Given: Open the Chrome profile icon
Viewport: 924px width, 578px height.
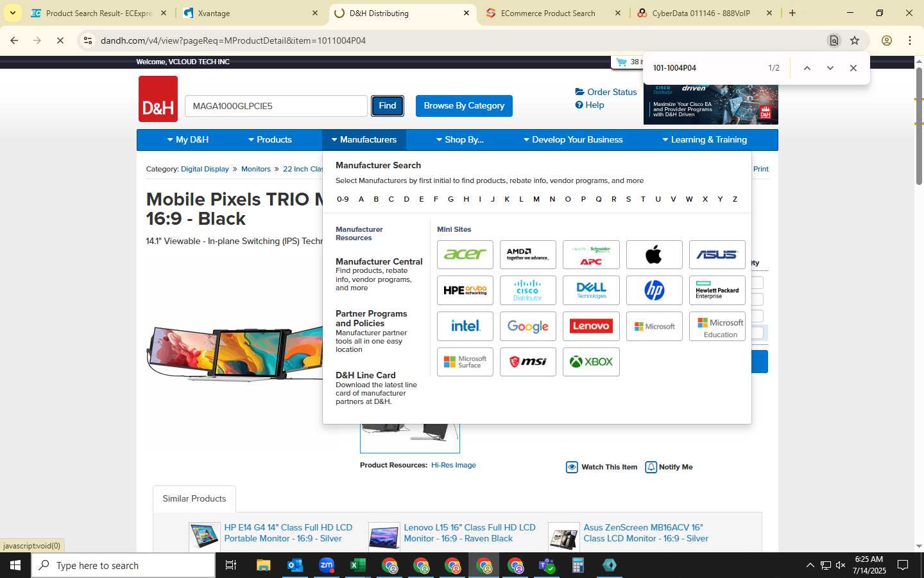Looking at the screenshot, I should tap(887, 40).
